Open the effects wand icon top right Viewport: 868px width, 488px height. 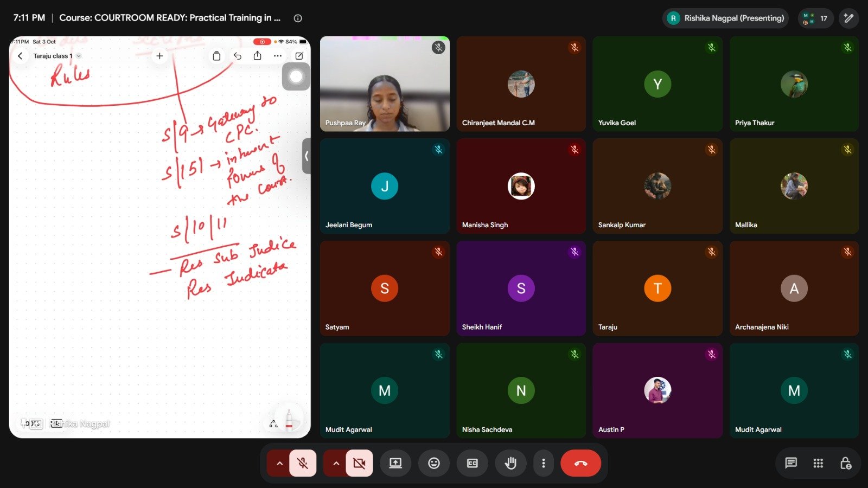click(x=849, y=18)
